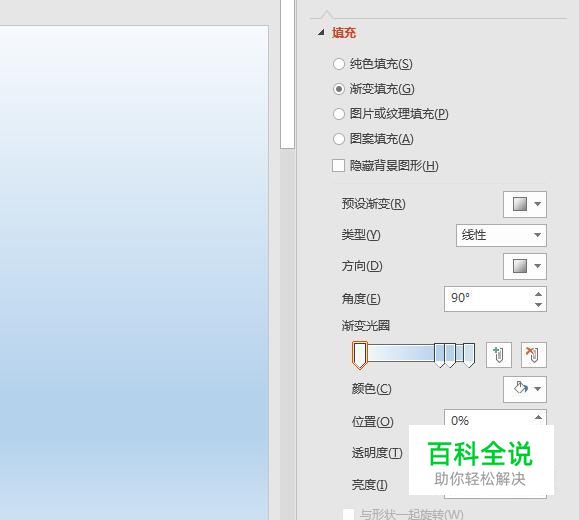Click the 亮度(I) label
This screenshot has width=579, height=520.
pos(370,485)
